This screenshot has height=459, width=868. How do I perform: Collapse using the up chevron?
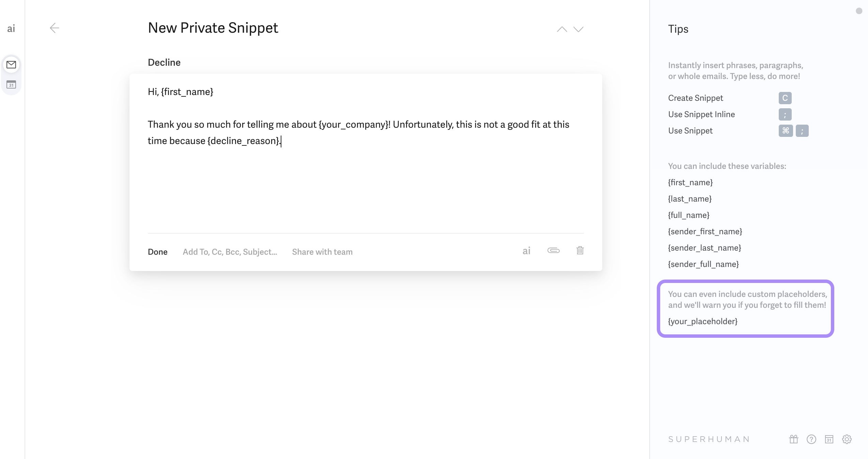coord(561,29)
